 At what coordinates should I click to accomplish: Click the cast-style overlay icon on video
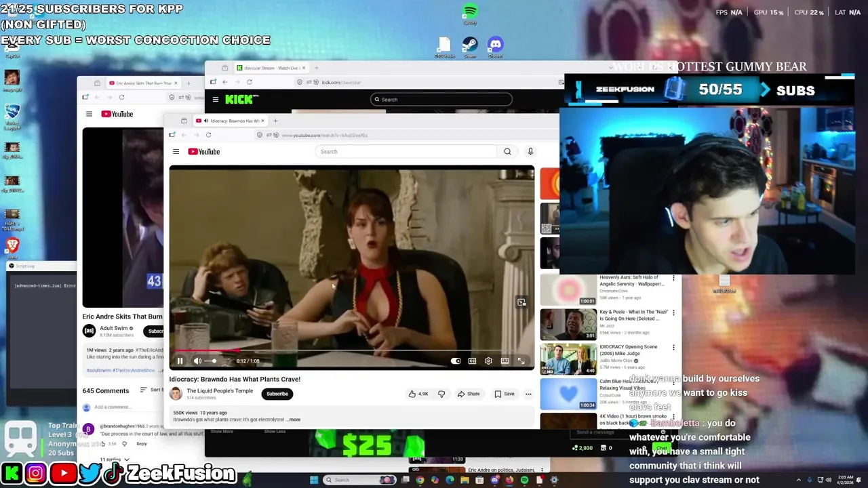pos(521,302)
